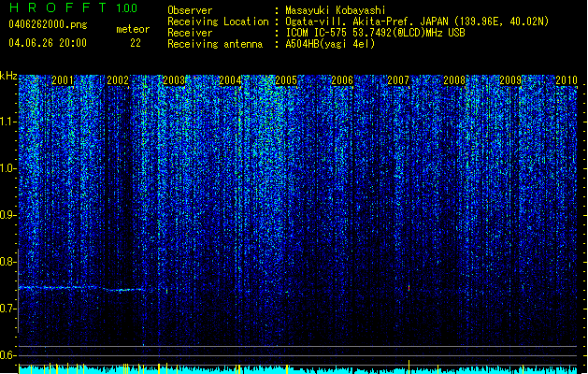Click the 2005 time marker

[x=286, y=79]
